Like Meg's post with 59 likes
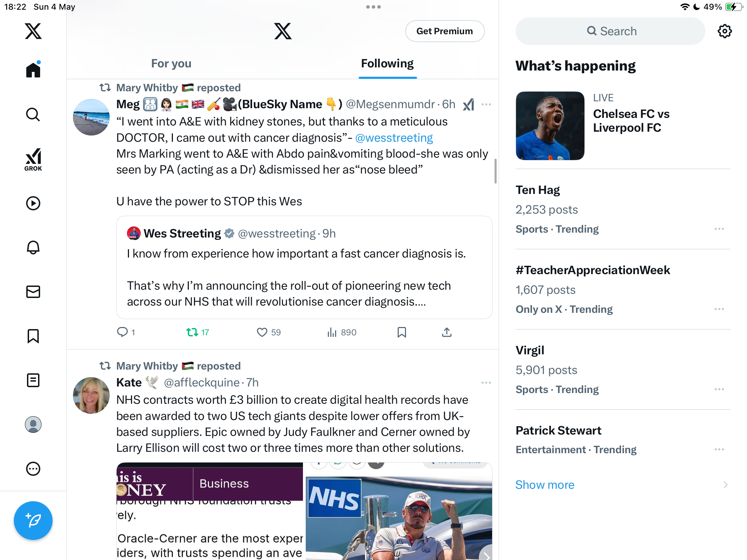The width and height of the screenshot is (747, 560). 269,332
